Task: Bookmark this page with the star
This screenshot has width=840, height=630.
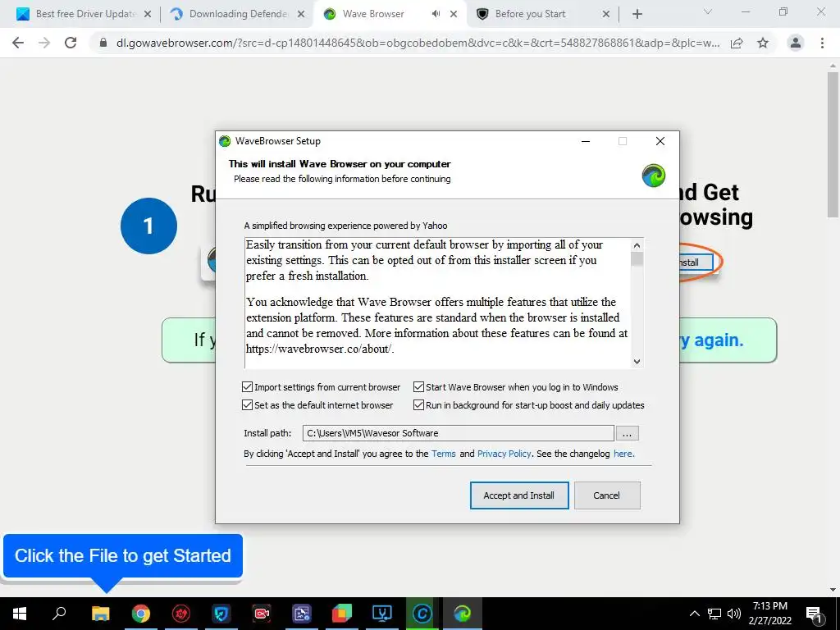Action: tap(763, 43)
